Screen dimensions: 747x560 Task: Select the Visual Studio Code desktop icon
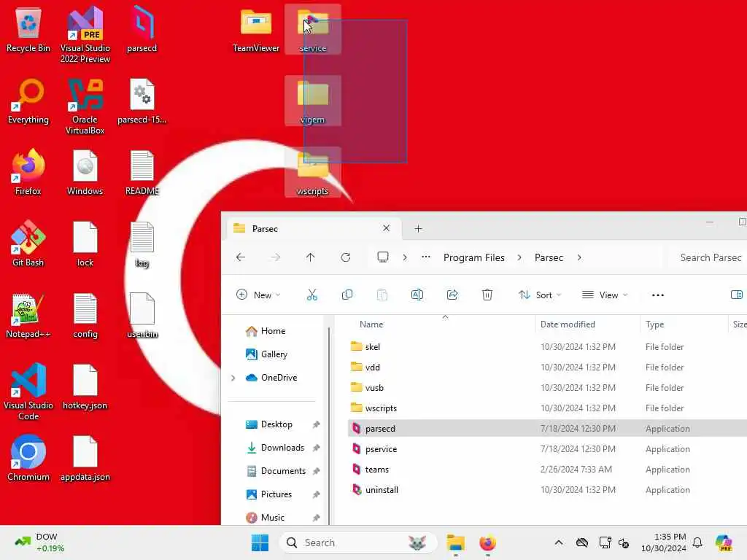coord(28,392)
